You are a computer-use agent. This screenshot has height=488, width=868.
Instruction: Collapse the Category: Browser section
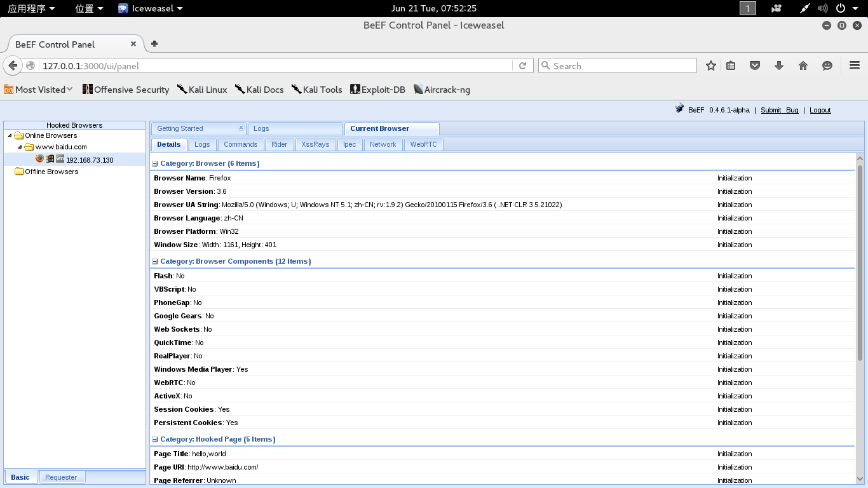click(x=155, y=164)
